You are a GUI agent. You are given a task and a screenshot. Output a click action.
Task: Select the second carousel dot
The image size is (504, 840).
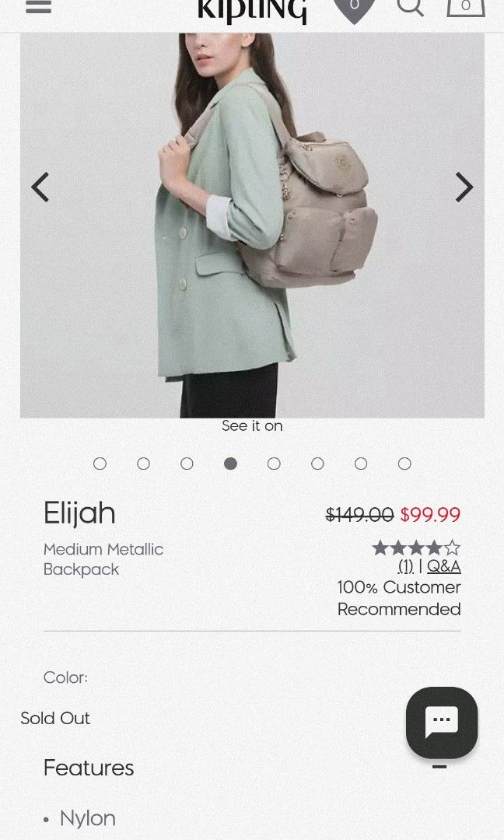coord(144,464)
